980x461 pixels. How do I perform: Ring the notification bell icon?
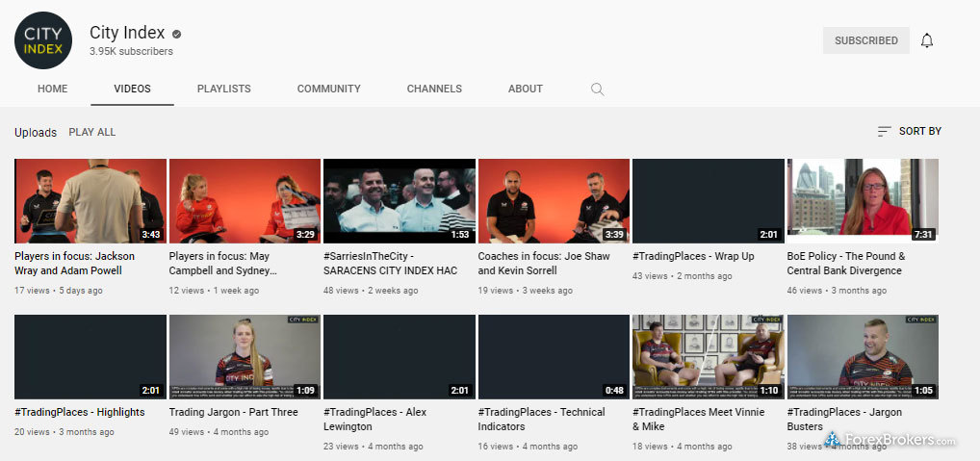tap(927, 40)
